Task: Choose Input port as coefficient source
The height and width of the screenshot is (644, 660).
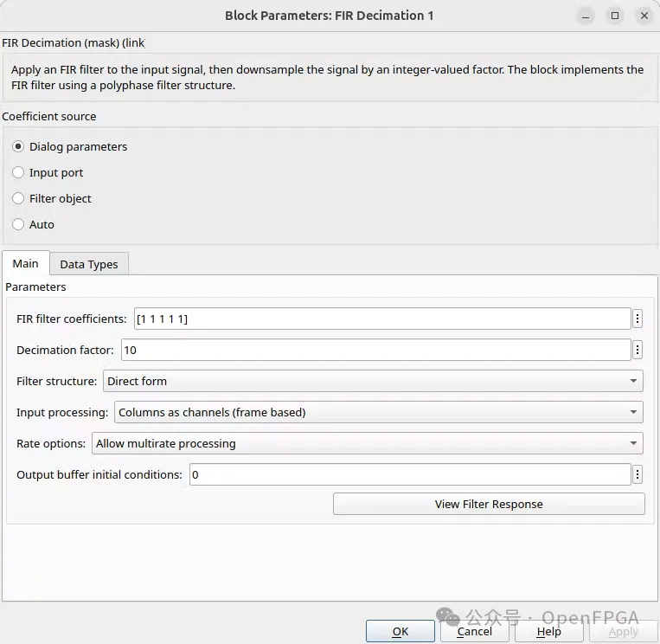Action: (18, 173)
